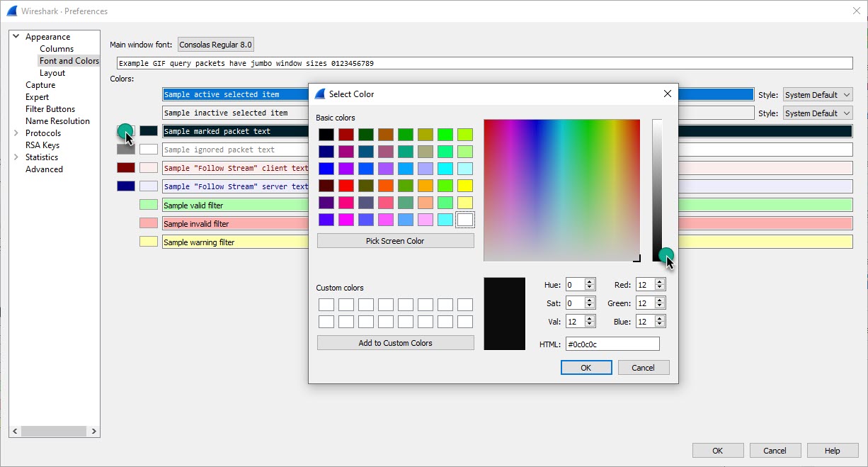Viewport: 868px width, 467px height.
Task: Click the warning filter yellow color swatch
Action: click(x=149, y=242)
